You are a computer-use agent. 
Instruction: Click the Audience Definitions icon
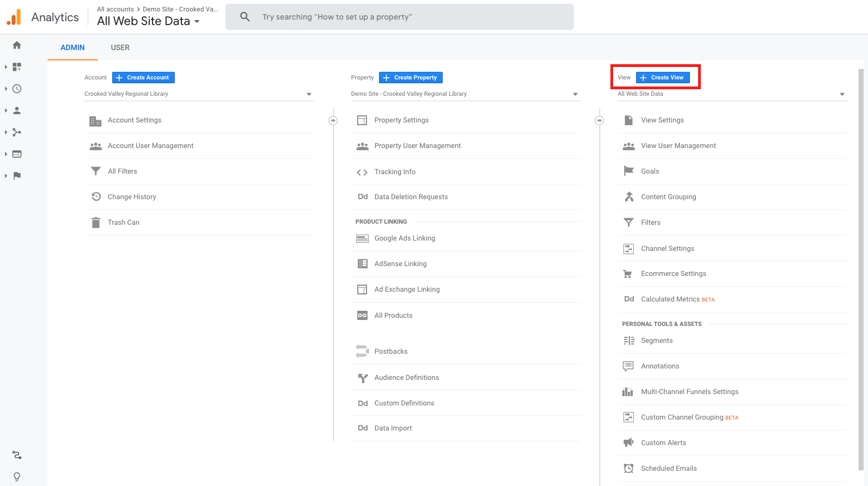pos(363,378)
